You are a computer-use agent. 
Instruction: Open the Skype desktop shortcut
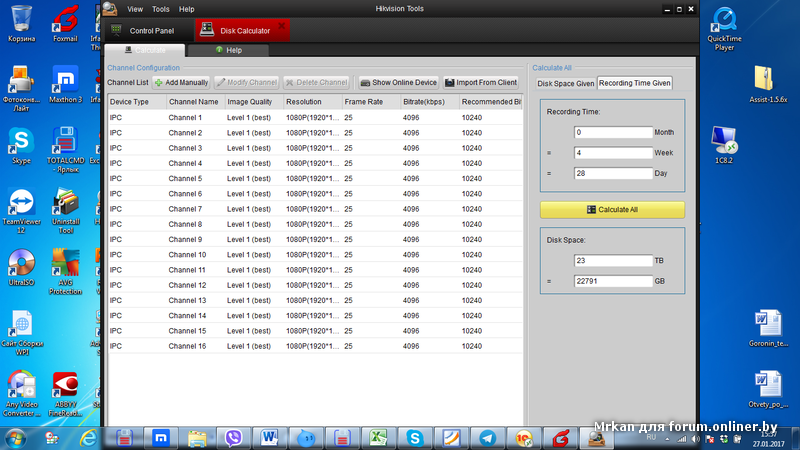(x=20, y=143)
